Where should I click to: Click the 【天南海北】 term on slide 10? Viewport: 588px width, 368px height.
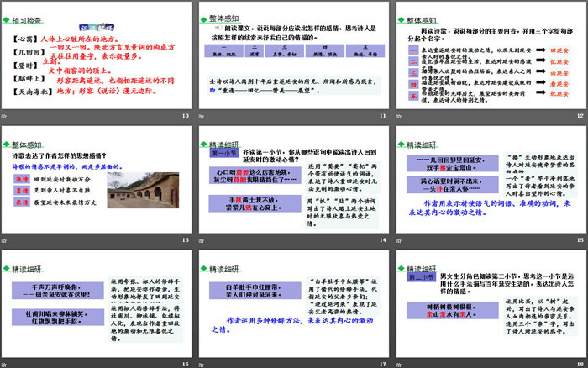[x=32, y=92]
